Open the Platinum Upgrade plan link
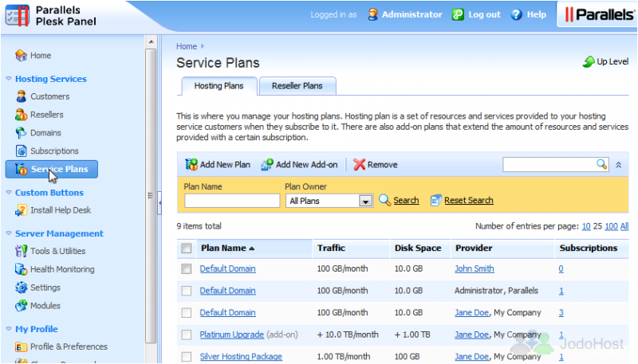 click(231, 335)
